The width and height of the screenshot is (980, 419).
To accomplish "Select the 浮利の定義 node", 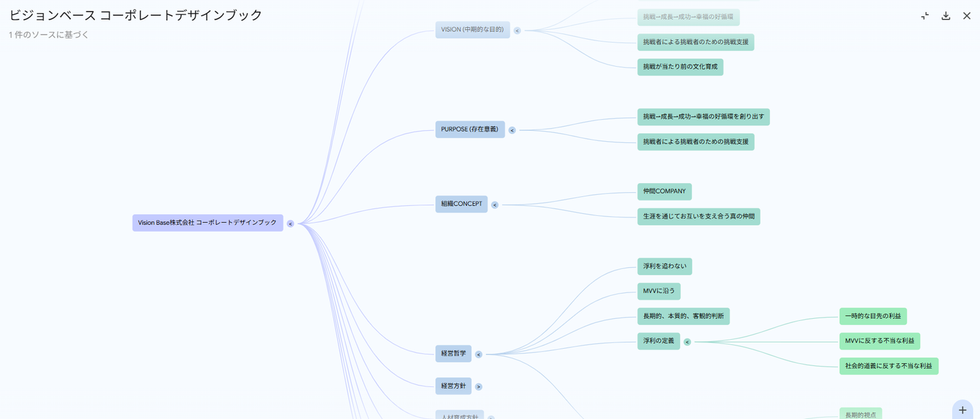I will [x=659, y=341].
